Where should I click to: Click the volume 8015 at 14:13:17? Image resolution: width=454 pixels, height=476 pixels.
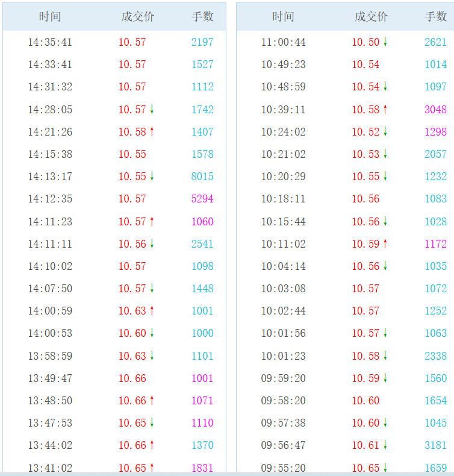pyautogui.click(x=202, y=177)
